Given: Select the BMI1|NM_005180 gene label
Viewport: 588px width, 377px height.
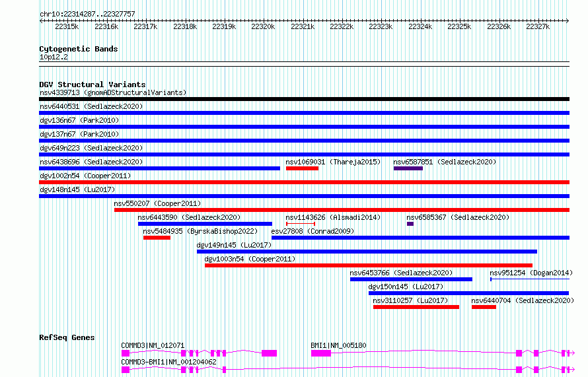Looking at the screenshot, I should click(x=339, y=345).
